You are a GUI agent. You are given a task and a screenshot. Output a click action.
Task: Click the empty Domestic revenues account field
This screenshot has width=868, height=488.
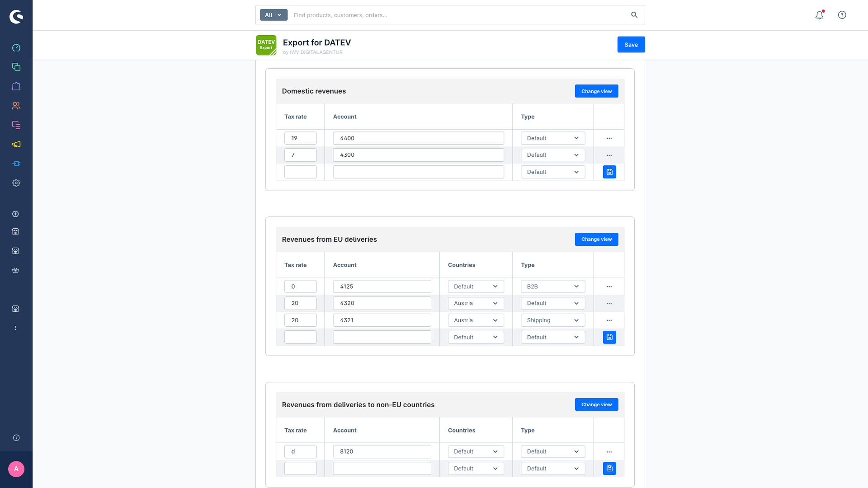(418, 172)
